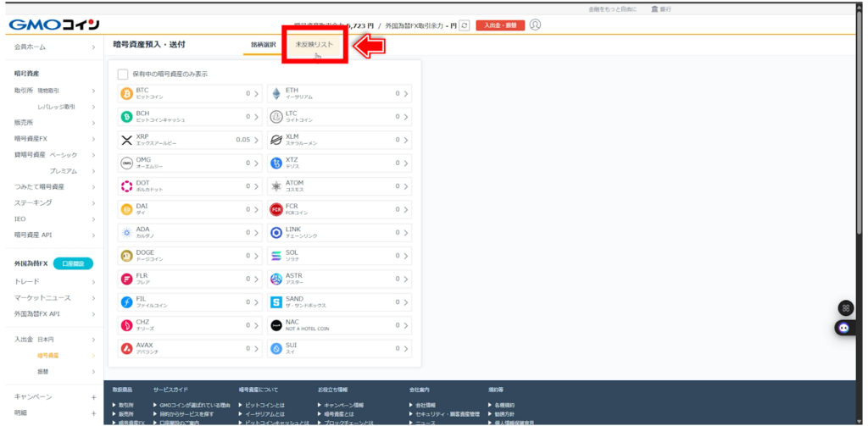868x426 pixels.
Task: Switch to the 銘柄選択 tab
Action: tap(263, 43)
